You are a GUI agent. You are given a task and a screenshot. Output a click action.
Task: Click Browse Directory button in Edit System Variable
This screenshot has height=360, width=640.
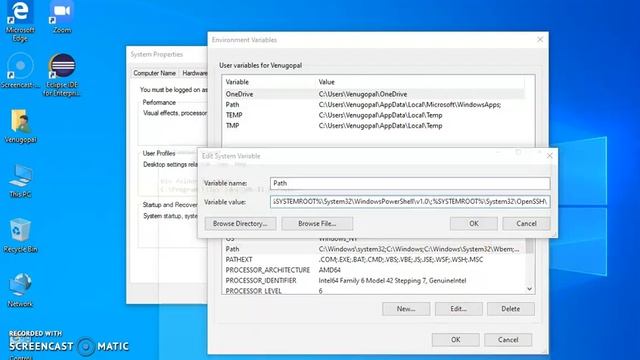[240, 224]
